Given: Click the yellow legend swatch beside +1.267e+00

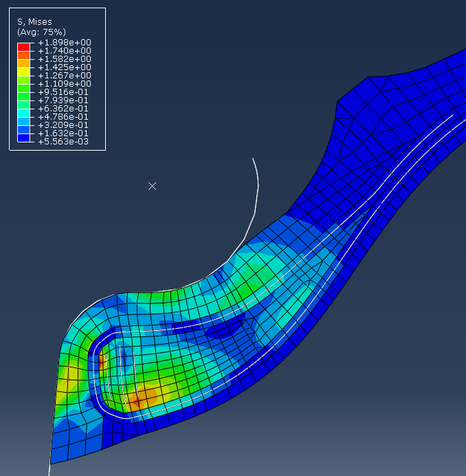Looking at the screenshot, I should point(23,72).
